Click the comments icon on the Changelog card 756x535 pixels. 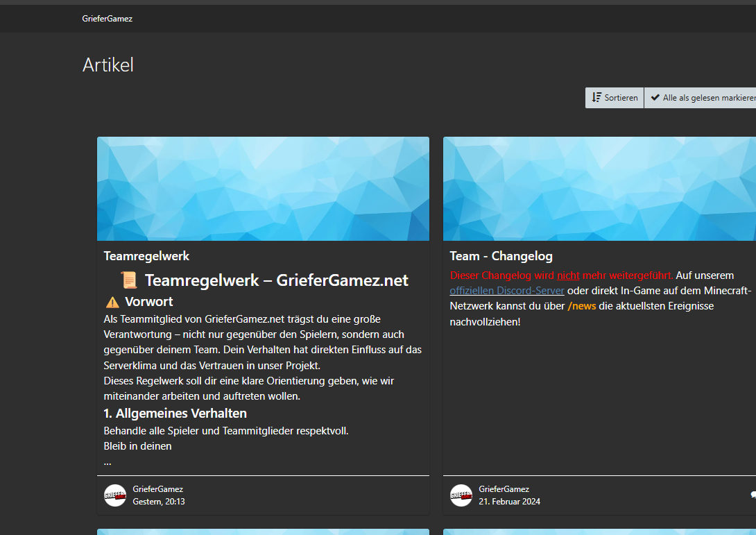point(753,495)
